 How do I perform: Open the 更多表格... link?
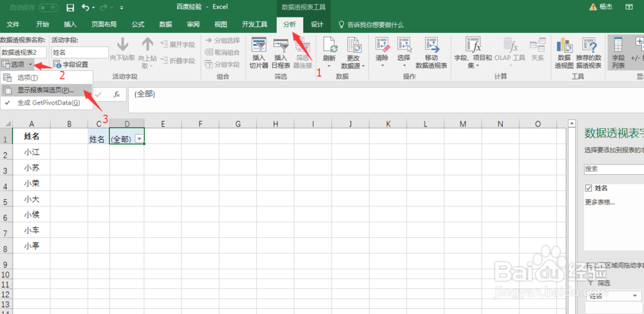point(600,202)
